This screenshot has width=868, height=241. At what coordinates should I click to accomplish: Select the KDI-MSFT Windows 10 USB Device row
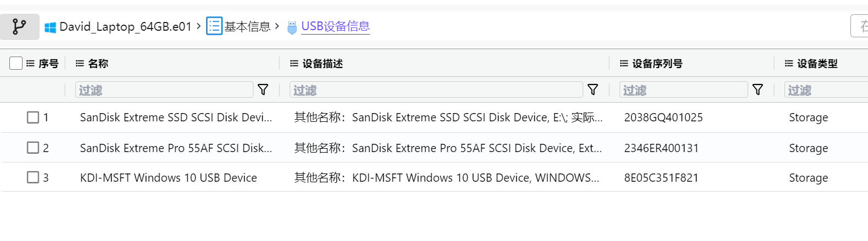(434, 177)
